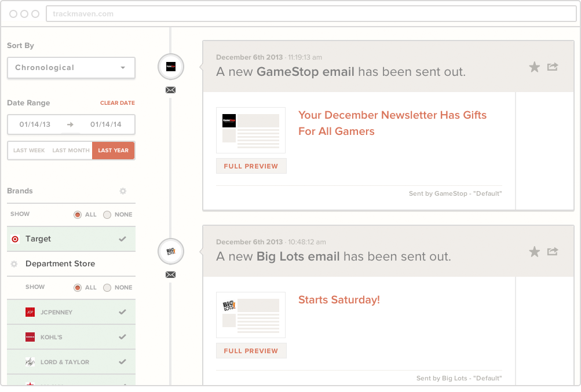Collapse the Department Store group

71,264
